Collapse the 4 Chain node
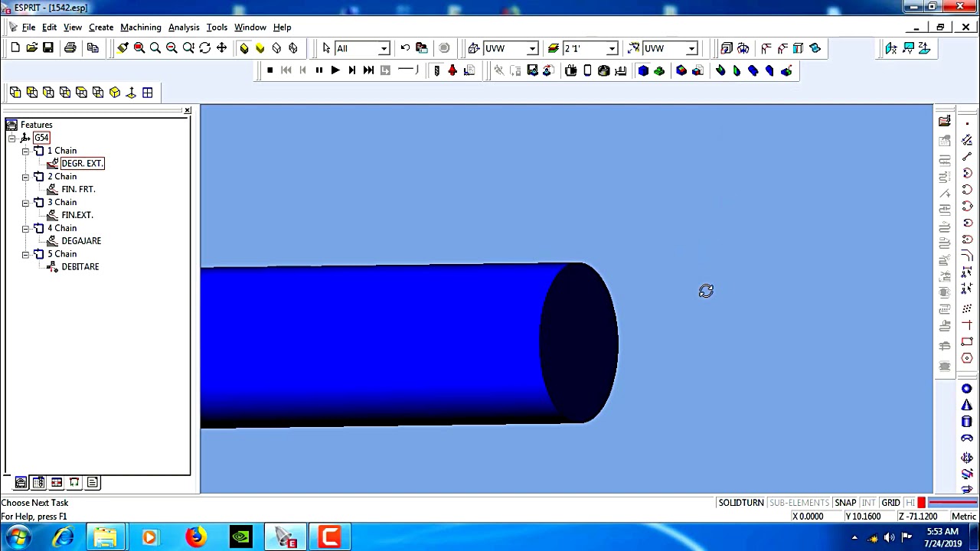The width and height of the screenshot is (980, 551). (25, 229)
